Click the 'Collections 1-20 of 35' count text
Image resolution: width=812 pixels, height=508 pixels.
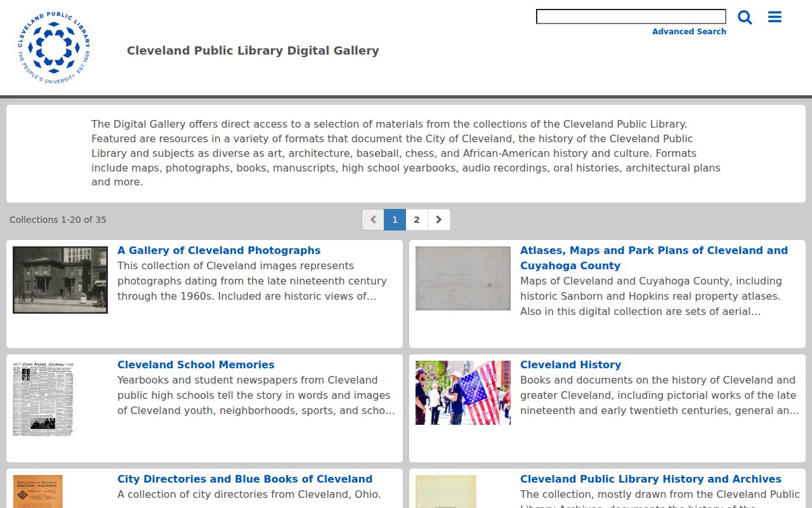[58, 220]
